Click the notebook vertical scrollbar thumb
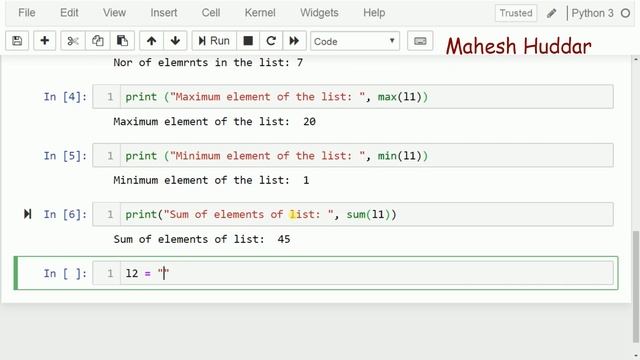 coord(636,286)
